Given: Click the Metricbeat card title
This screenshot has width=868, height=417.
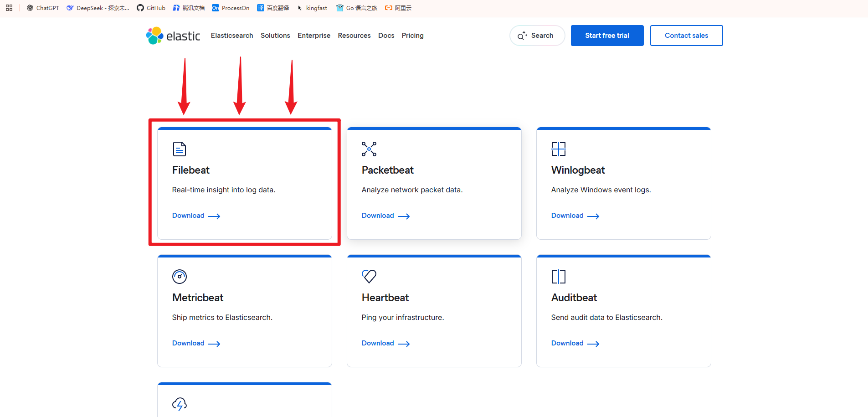Looking at the screenshot, I should pos(198,298).
